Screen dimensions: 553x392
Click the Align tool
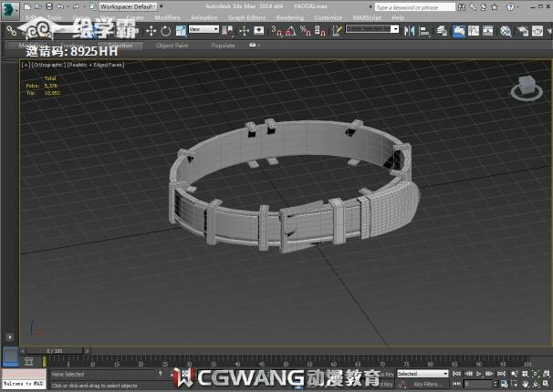pyautogui.click(x=424, y=31)
